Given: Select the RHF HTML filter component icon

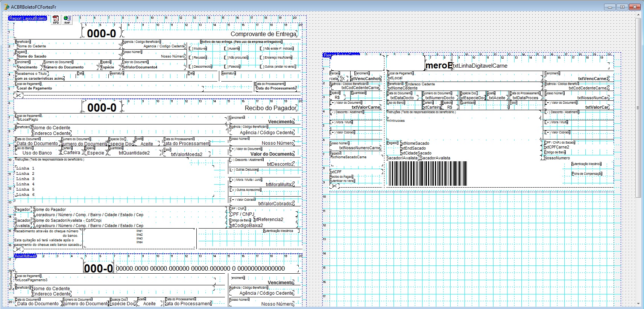Looking at the screenshot, I should 67,19.
